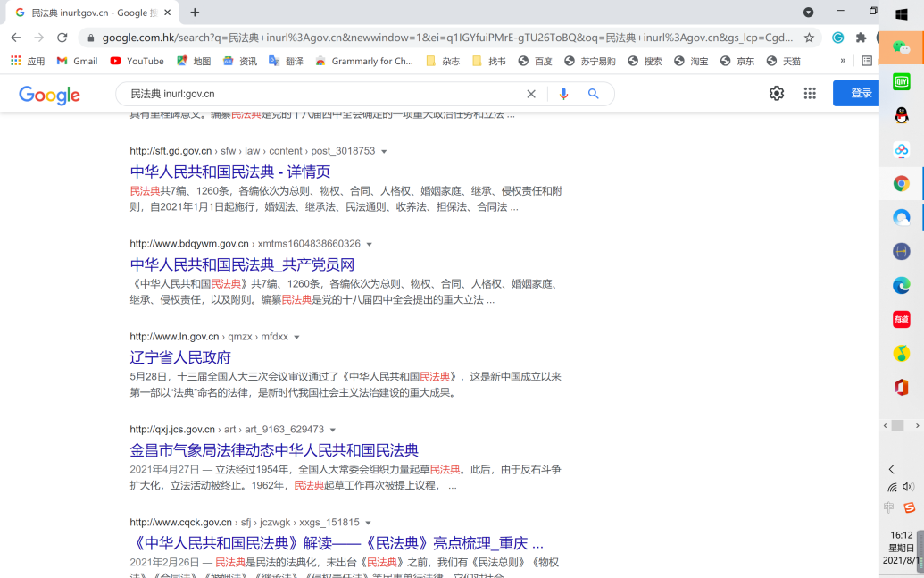This screenshot has height=578, width=924.
Task: Open the 搜索 bookmark
Action: [x=645, y=61]
